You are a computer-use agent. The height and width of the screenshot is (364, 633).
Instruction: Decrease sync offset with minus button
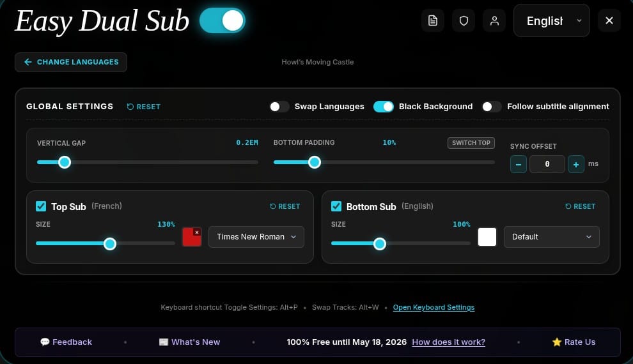(x=519, y=164)
